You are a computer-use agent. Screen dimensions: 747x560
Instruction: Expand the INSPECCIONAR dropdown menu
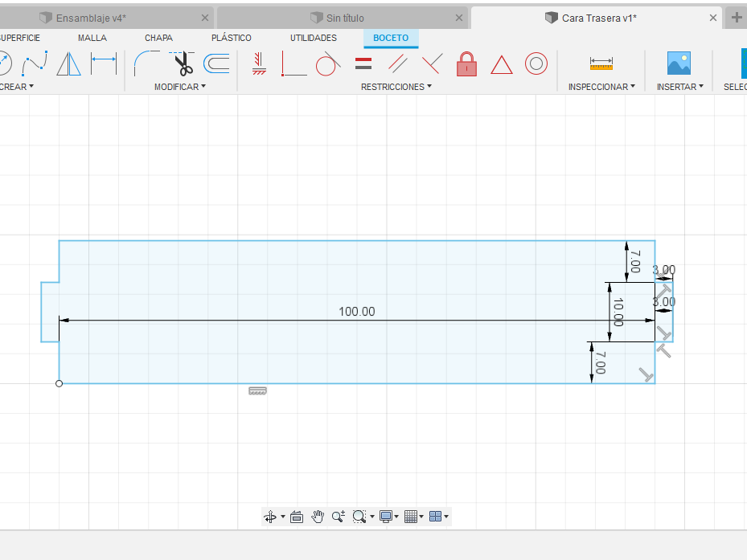point(601,87)
